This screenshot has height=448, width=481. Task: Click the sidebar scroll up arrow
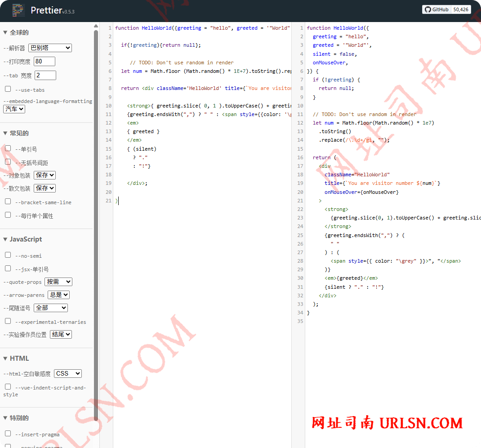[x=96, y=26]
